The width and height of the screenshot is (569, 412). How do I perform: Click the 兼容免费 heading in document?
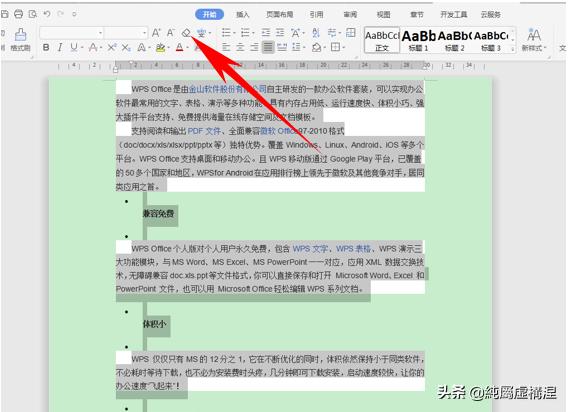click(x=159, y=213)
